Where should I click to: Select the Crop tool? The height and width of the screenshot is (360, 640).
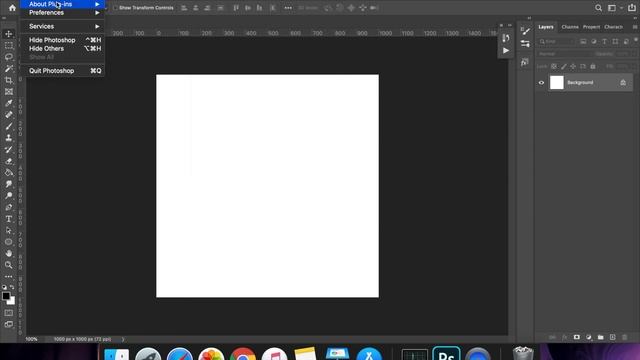[x=9, y=80]
